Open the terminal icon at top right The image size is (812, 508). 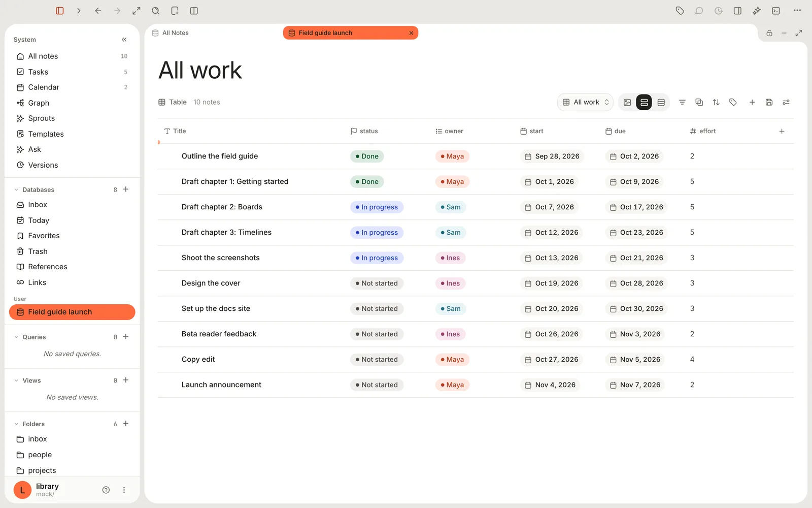776,11
